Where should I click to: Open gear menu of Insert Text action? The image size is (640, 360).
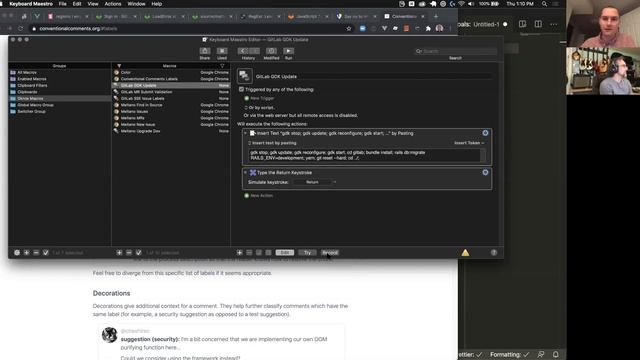tap(485, 133)
